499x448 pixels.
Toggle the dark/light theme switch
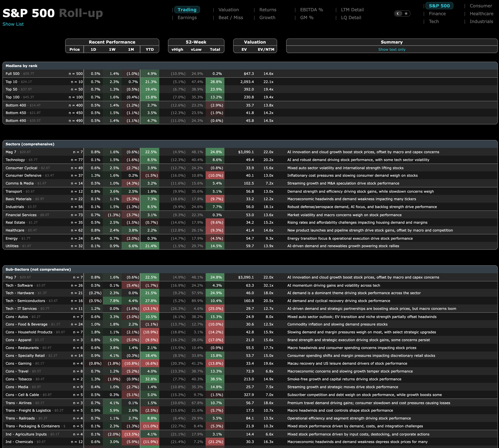tap(402, 14)
